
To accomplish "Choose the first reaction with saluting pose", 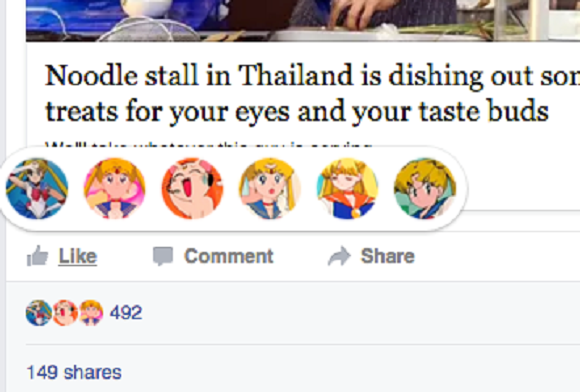I will (x=37, y=189).
